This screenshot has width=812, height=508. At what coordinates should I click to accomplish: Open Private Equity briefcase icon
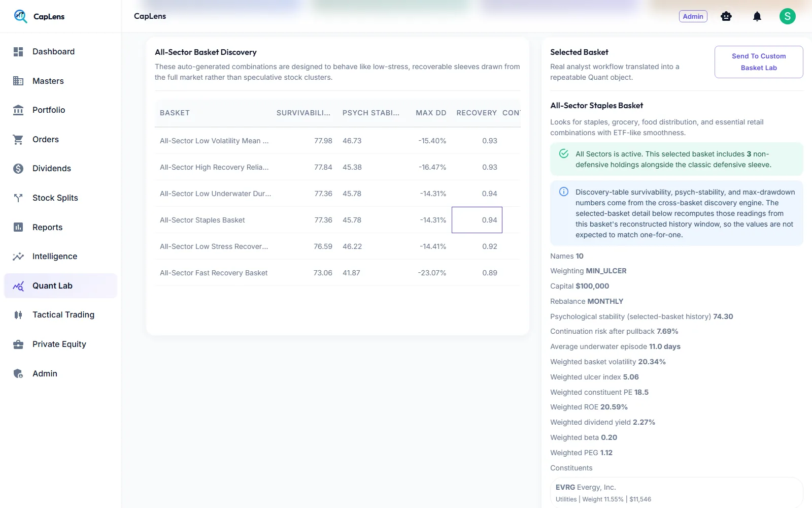pos(18,344)
